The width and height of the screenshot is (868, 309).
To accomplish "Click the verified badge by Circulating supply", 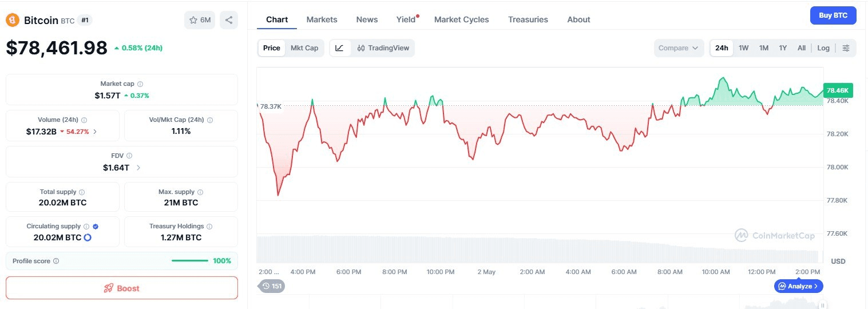I will (x=96, y=227).
